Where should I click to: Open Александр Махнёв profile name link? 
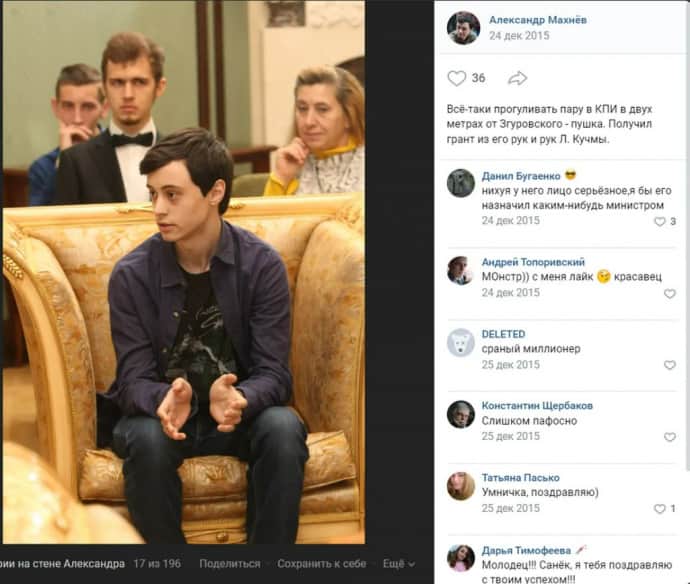[538, 20]
